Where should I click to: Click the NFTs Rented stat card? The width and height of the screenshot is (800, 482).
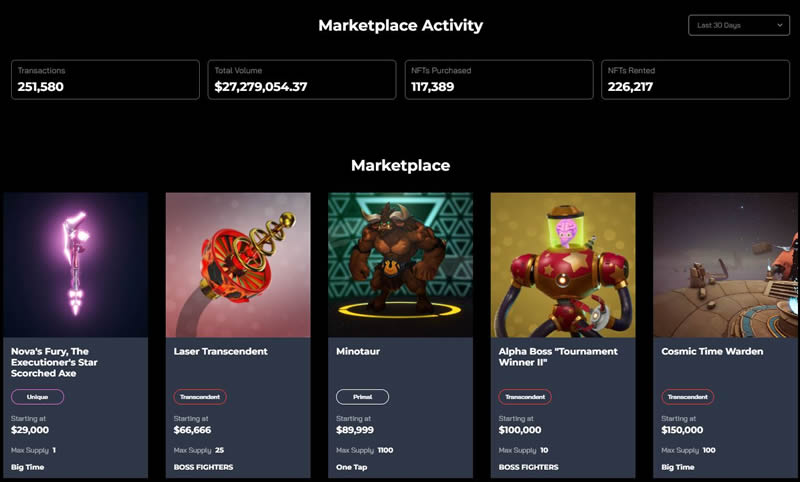(695, 80)
